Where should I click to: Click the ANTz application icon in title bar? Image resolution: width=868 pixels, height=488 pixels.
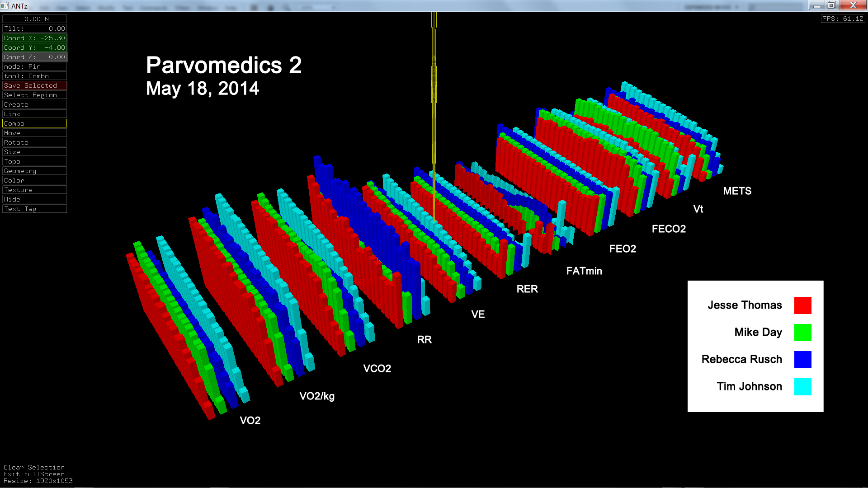5,5
